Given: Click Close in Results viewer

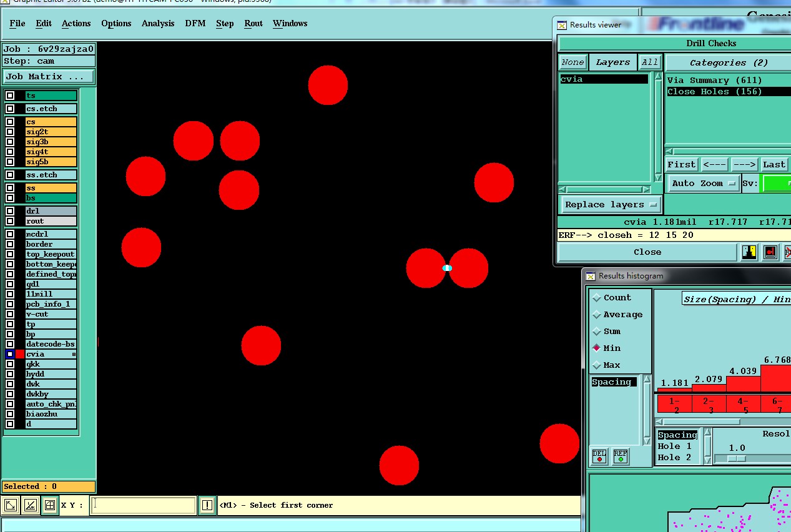Looking at the screenshot, I should pos(647,252).
